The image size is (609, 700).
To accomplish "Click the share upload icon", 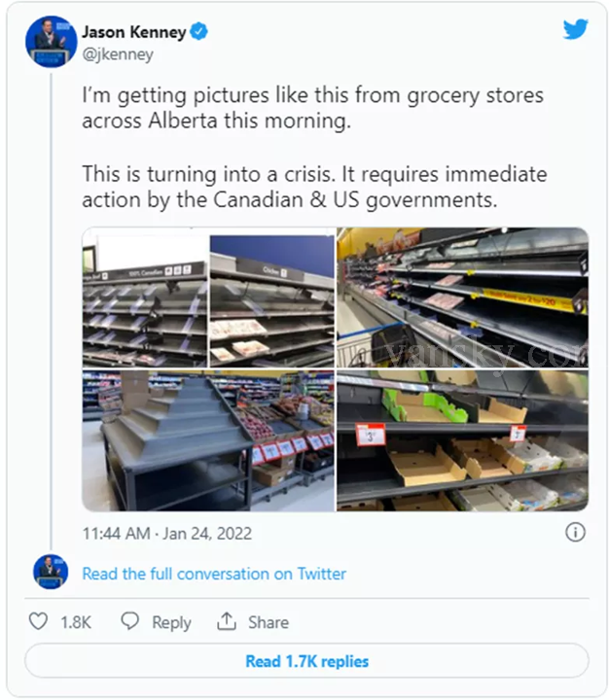I will 227,622.
